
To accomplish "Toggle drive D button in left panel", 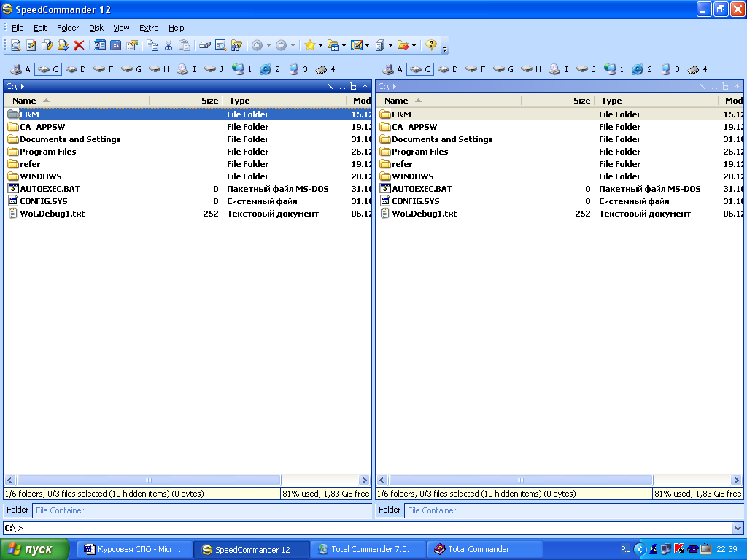I will coord(76,69).
